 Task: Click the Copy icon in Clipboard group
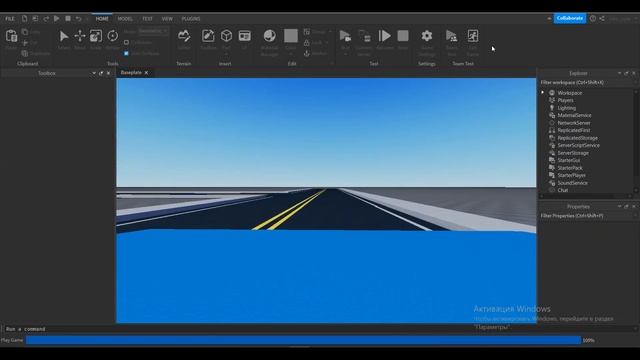(25, 32)
